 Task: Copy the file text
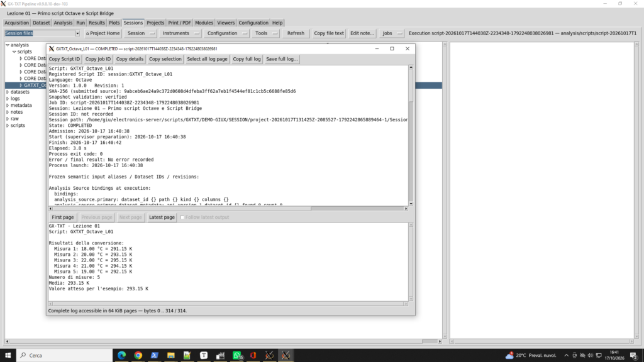[328, 33]
